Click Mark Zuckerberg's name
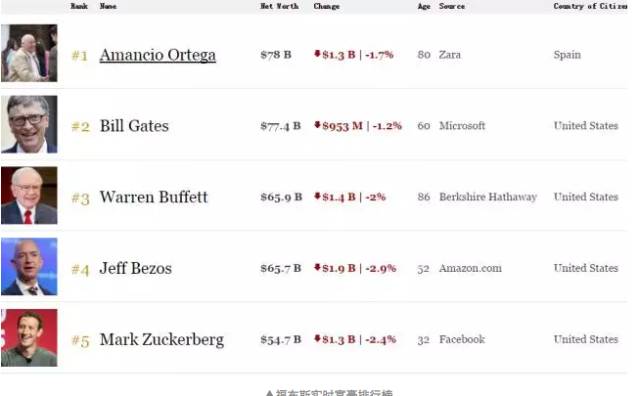The height and width of the screenshot is (396, 640). 162,340
